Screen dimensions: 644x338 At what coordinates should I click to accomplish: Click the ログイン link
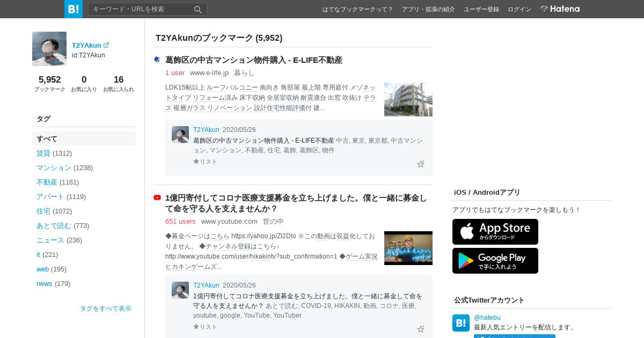(519, 9)
